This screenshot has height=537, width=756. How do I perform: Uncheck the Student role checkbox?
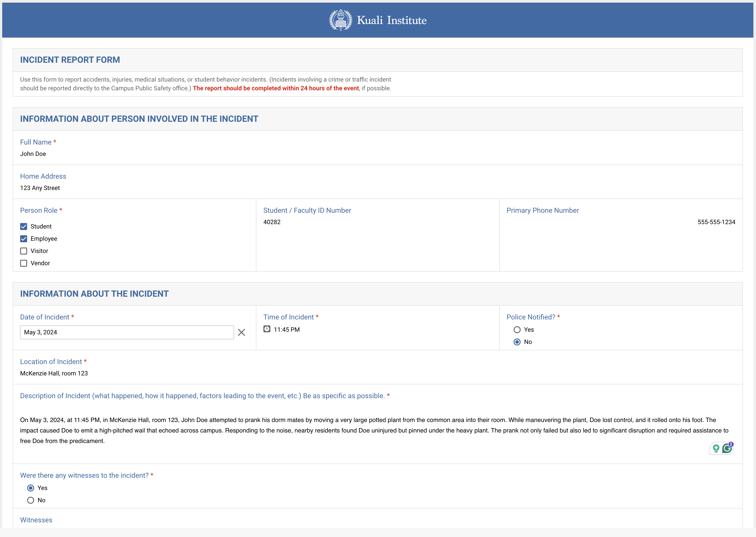23,227
